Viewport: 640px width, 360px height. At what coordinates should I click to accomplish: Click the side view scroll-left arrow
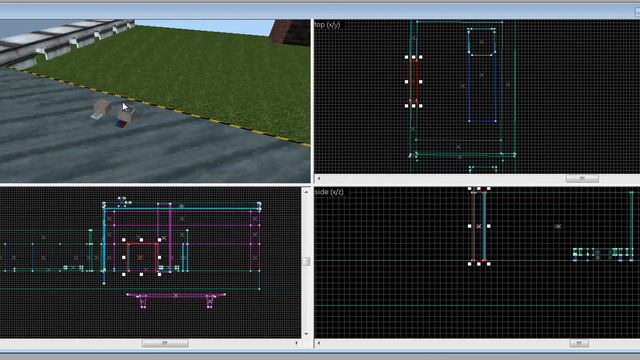click(x=319, y=343)
